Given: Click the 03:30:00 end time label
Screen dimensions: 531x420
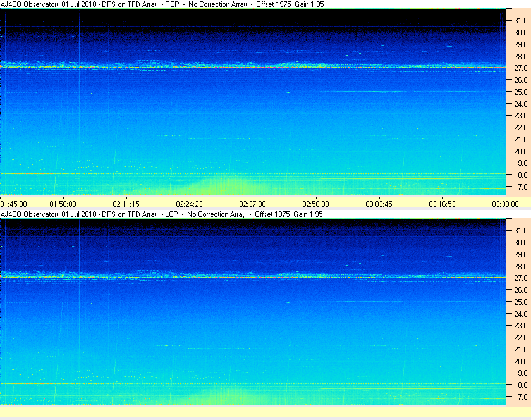Looking at the screenshot, I should [x=505, y=204].
